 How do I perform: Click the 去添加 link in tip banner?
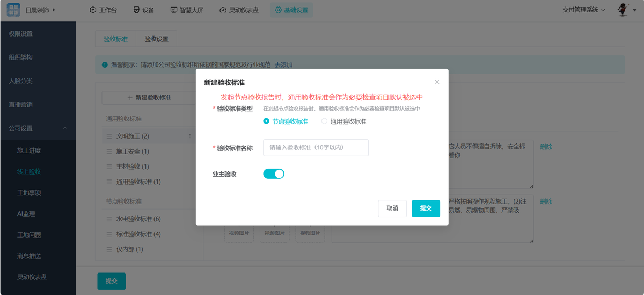tap(283, 65)
